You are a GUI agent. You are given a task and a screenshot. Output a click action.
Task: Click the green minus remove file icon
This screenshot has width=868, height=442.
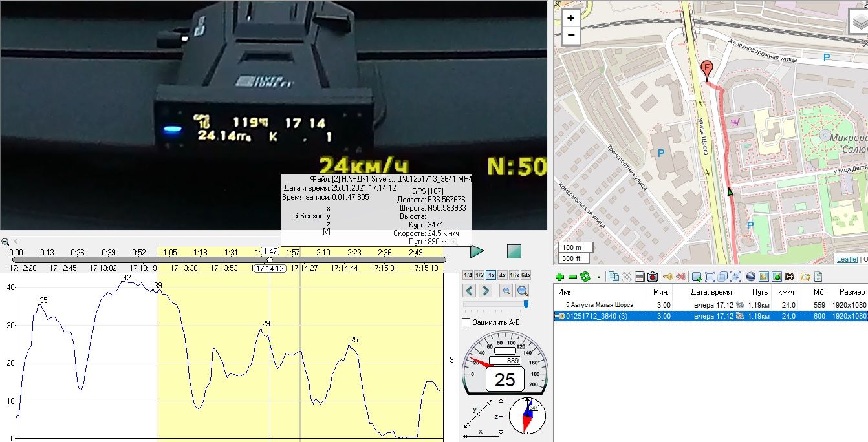(x=572, y=277)
